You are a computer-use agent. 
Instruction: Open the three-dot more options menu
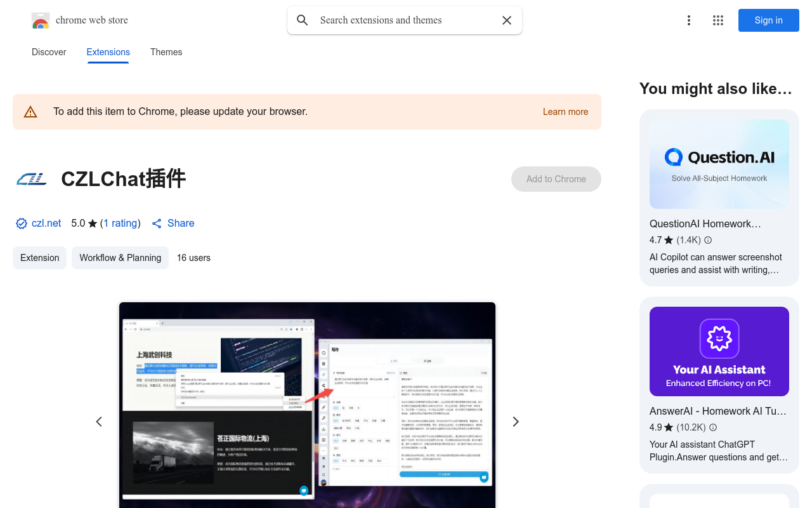[688, 20]
